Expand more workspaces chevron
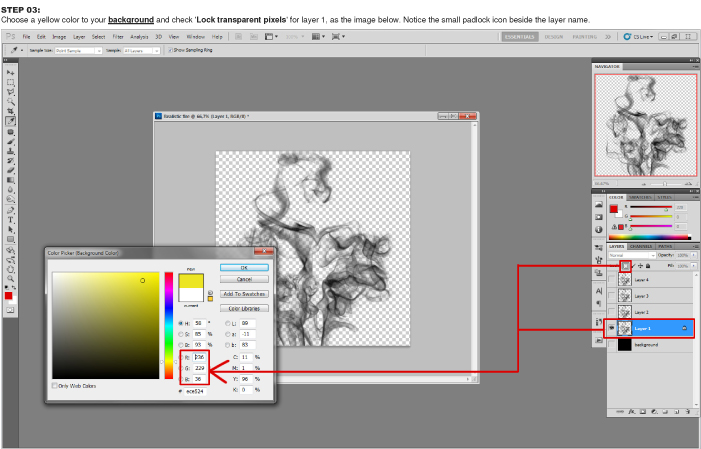The height and width of the screenshot is (449, 701). pyautogui.click(x=608, y=37)
